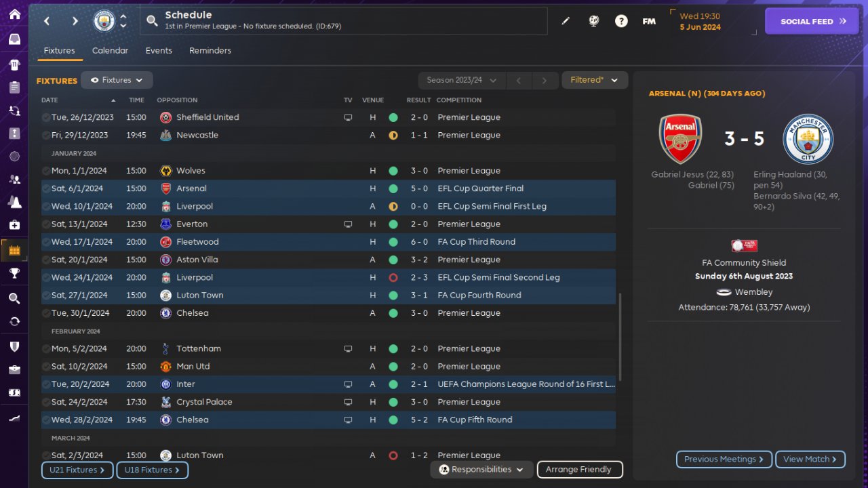The height and width of the screenshot is (488, 868).
Task: Switch to the Calendar tab
Action: [x=110, y=50]
